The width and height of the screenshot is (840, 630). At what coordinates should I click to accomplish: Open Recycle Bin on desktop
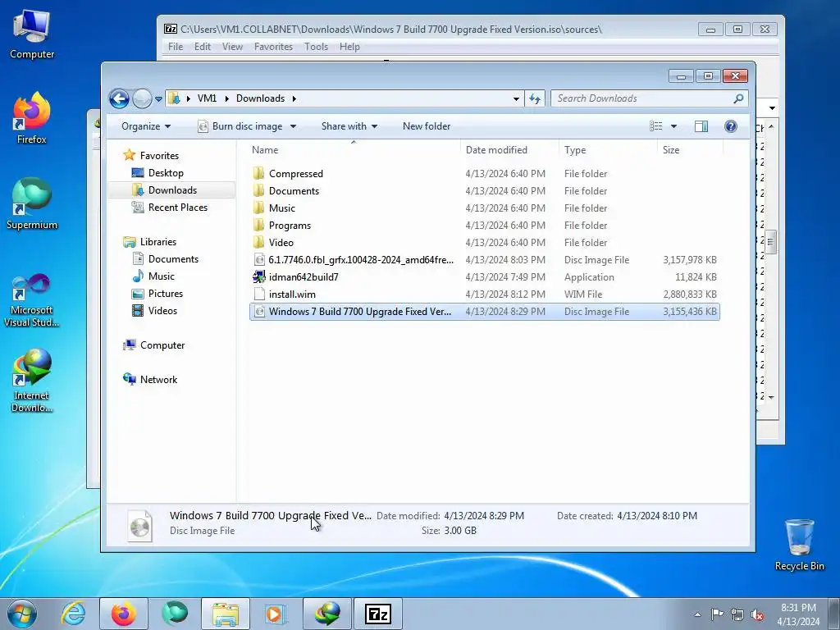coord(799,545)
